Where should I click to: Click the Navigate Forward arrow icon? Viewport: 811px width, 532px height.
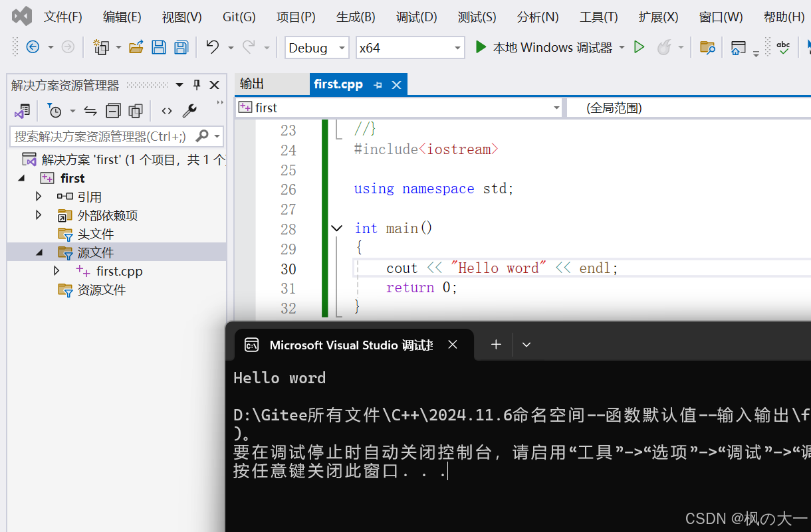(68, 47)
